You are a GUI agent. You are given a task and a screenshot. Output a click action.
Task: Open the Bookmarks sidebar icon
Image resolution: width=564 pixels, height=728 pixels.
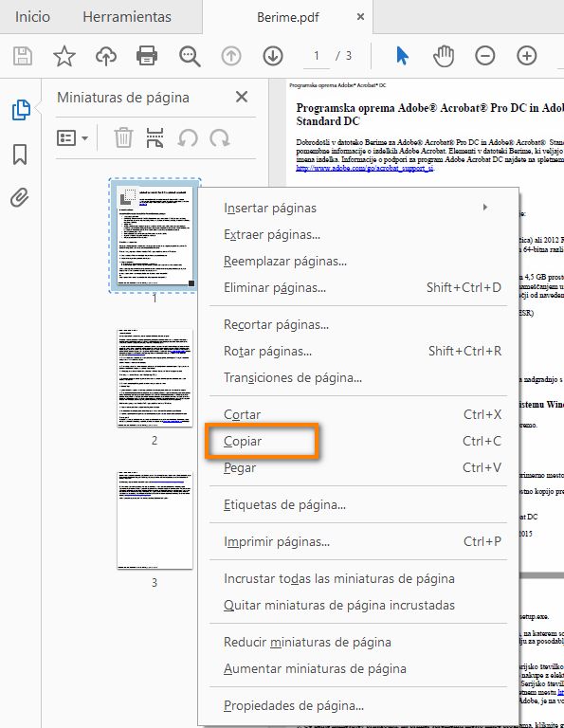coord(20,155)
